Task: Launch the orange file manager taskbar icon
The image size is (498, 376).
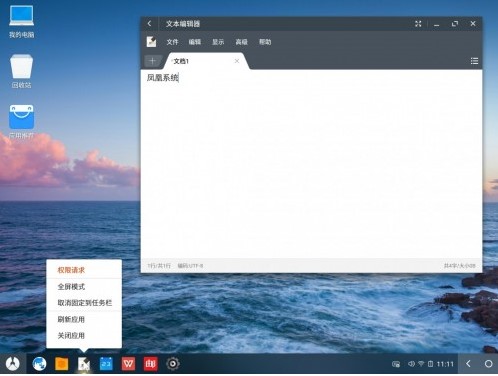Action: pos(62,364)
